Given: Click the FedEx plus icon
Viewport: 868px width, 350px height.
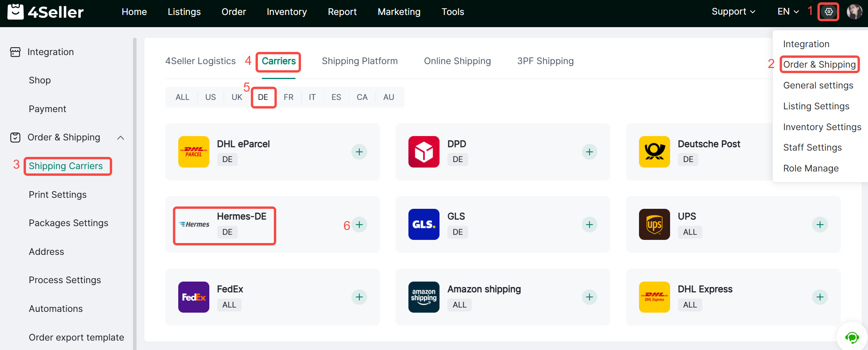Looking at the screenshot, I should [x=359, y=297].
